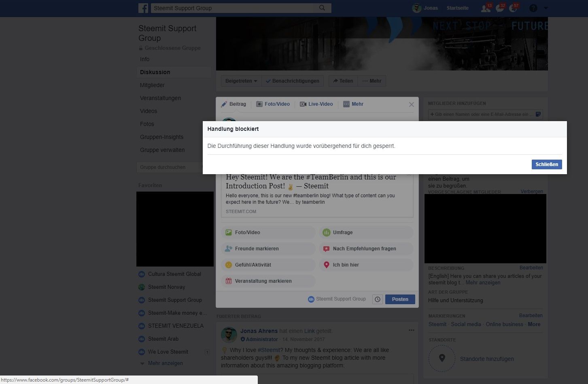Click the Social media tag
The image size is (588, 384).
coord(466,324)
